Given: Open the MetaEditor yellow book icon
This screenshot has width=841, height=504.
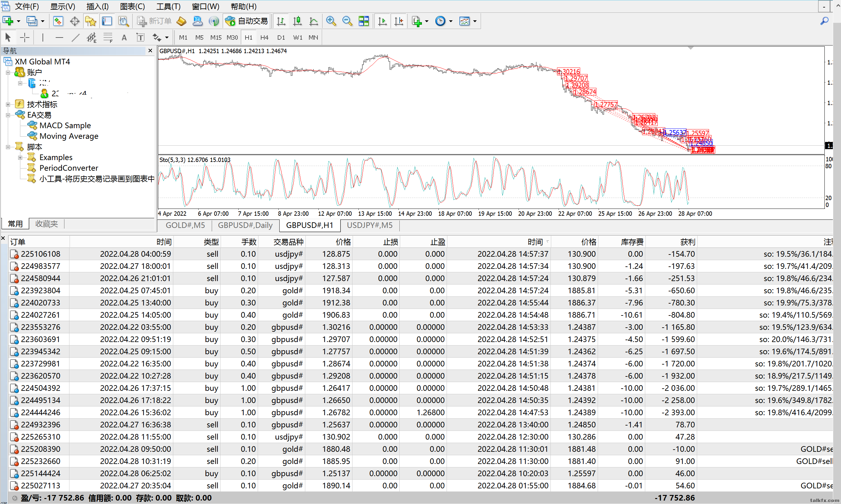Looking at the screenshot, I should click(181, 21).
